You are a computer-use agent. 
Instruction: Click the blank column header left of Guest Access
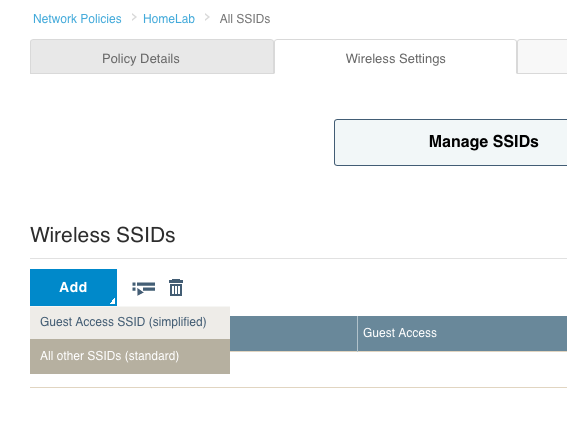pyautogui.click(x=293, y=333)
